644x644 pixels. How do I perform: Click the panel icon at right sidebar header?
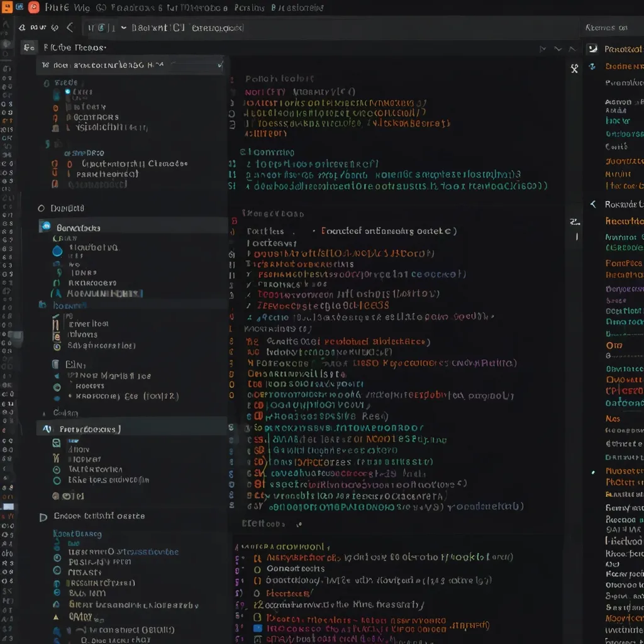point(592,49)
